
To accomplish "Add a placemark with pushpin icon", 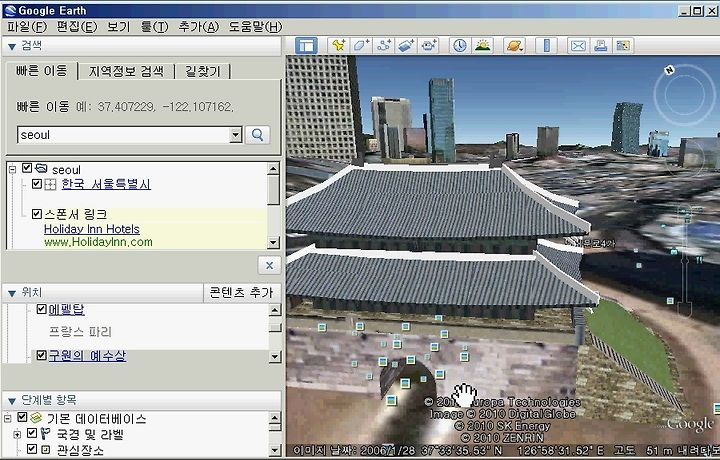I will click(x=338, y=45).
